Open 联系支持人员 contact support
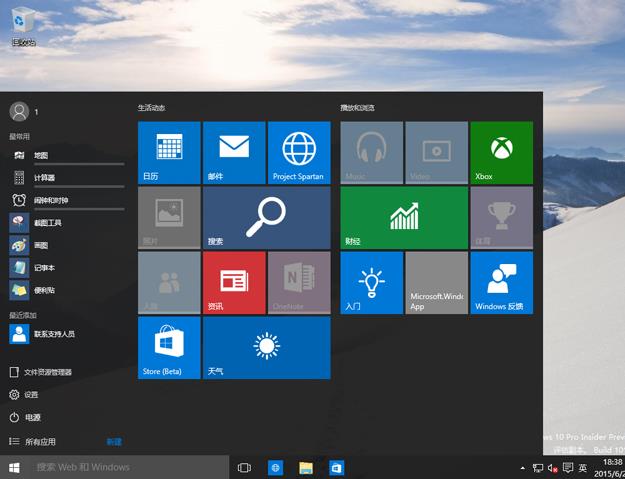 [x=67, y=334]
